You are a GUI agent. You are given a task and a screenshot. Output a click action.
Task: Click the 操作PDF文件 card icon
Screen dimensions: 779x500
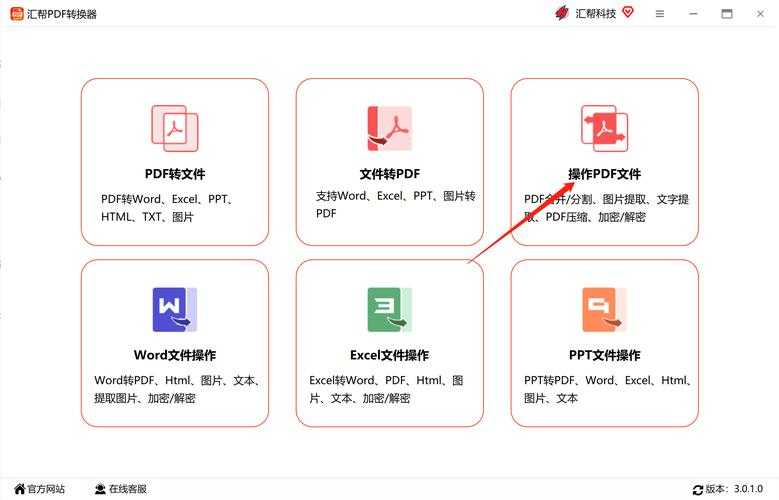(605, 128)
